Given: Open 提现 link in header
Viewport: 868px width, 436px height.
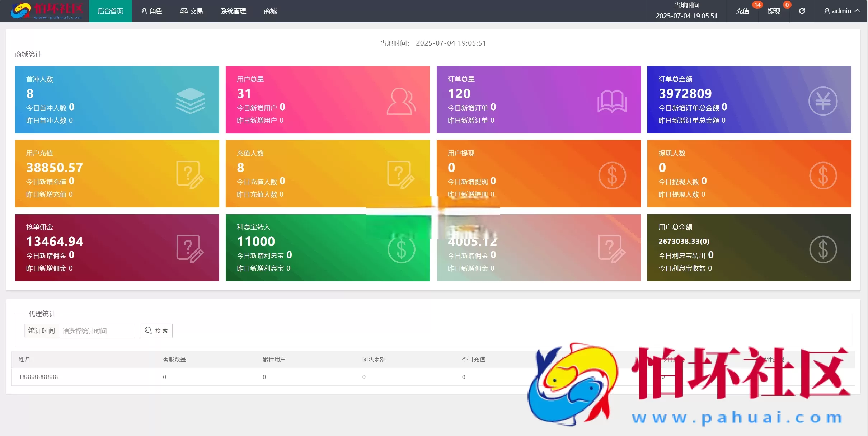Looking at the screenshot, I should pos(774,11).
